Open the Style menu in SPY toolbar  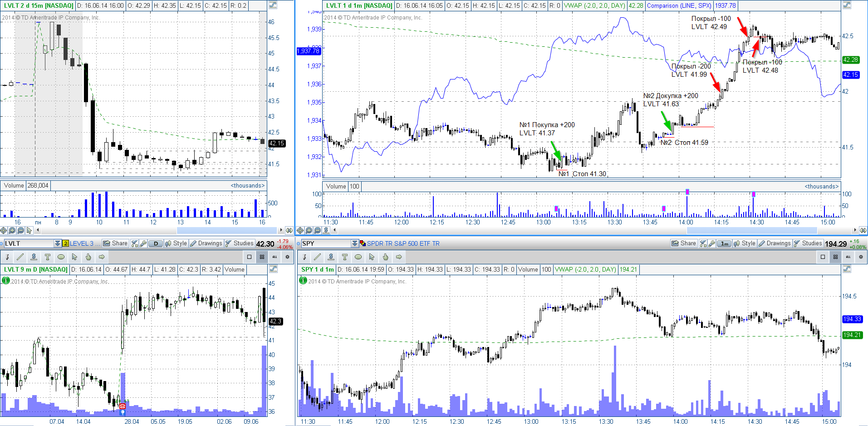pos(745,243)
